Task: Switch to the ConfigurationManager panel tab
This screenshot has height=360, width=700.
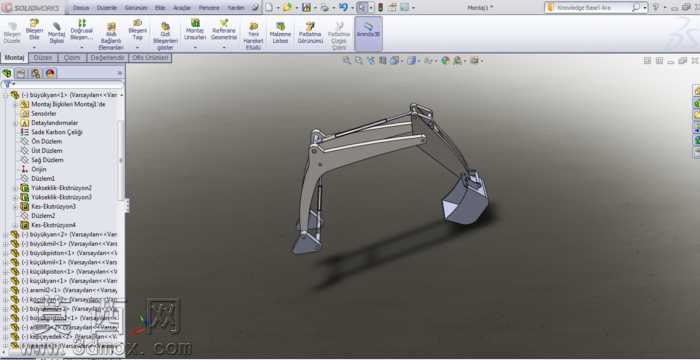Action: (x=36, y=73)
